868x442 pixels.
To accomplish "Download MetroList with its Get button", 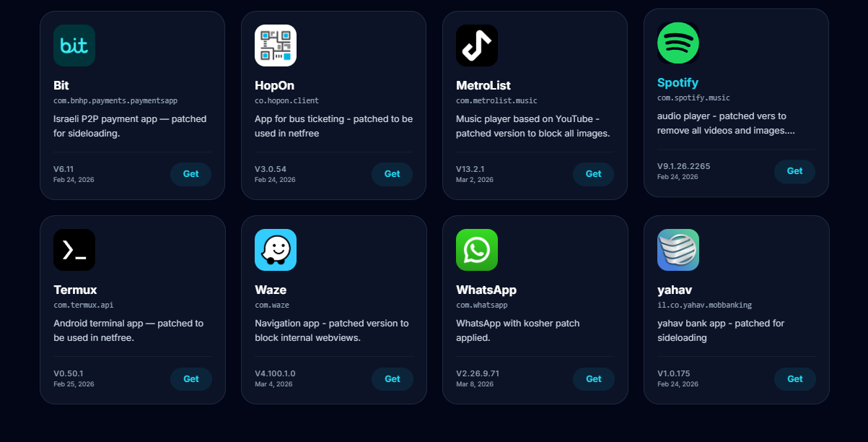I will point(593,174).
